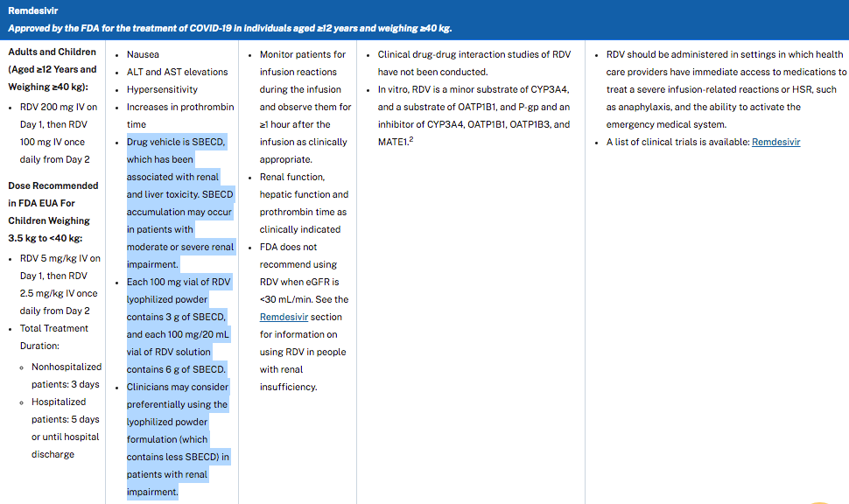This screenshot has width=849, height=504.
Task: Click highlighted 'moderate or severe renal' text
Action: pos(180,247)
